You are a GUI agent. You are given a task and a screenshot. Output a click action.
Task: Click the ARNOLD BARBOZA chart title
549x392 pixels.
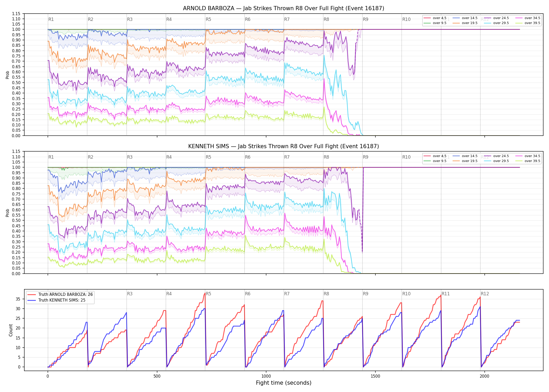(283, 8)
